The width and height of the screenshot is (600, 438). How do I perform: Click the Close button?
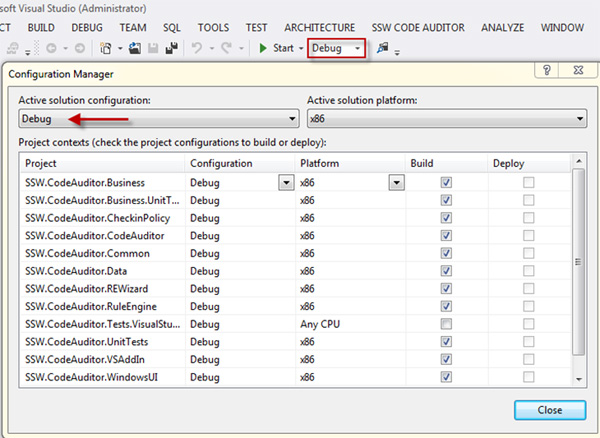click(548, 410)
